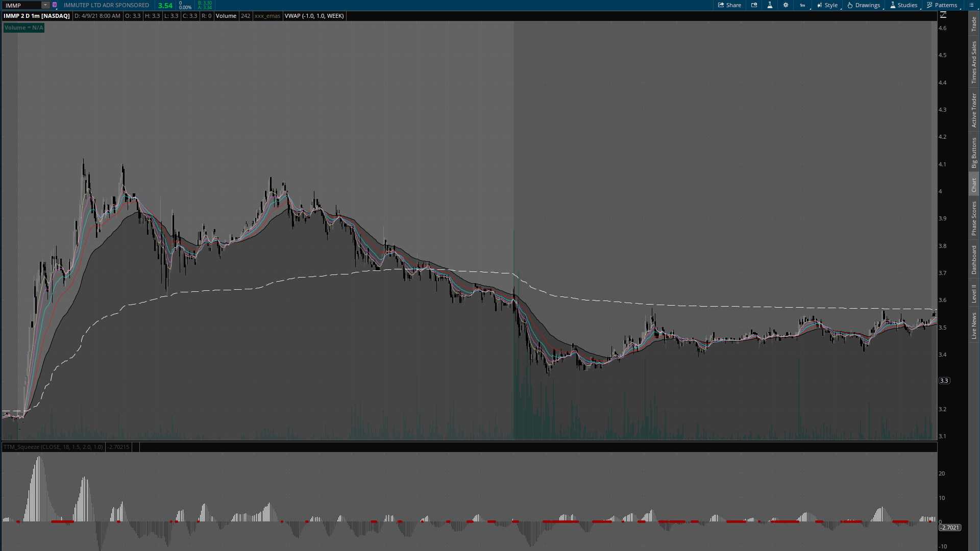Toggle the Live News side panel
Image resolution: width=980 pixels, height=551 pixels.
974,326
